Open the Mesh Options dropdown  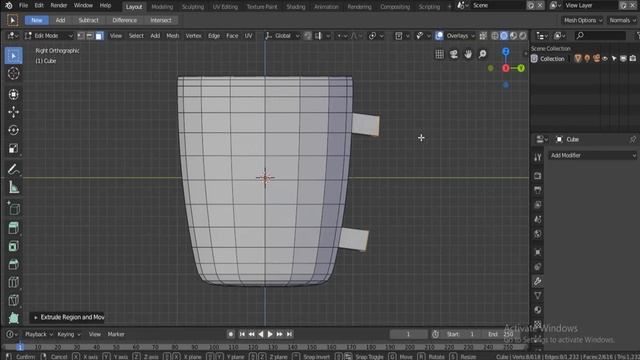(x=582, y=20)
